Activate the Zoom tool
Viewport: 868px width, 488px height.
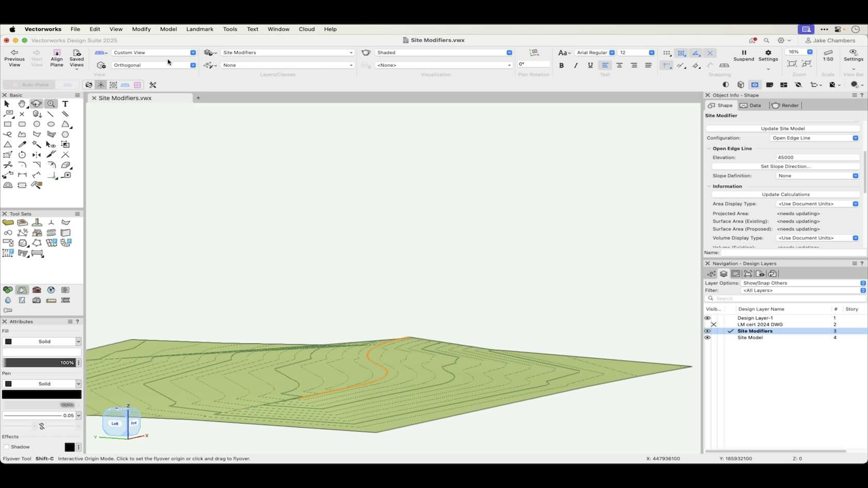click(x=51, y=104)
